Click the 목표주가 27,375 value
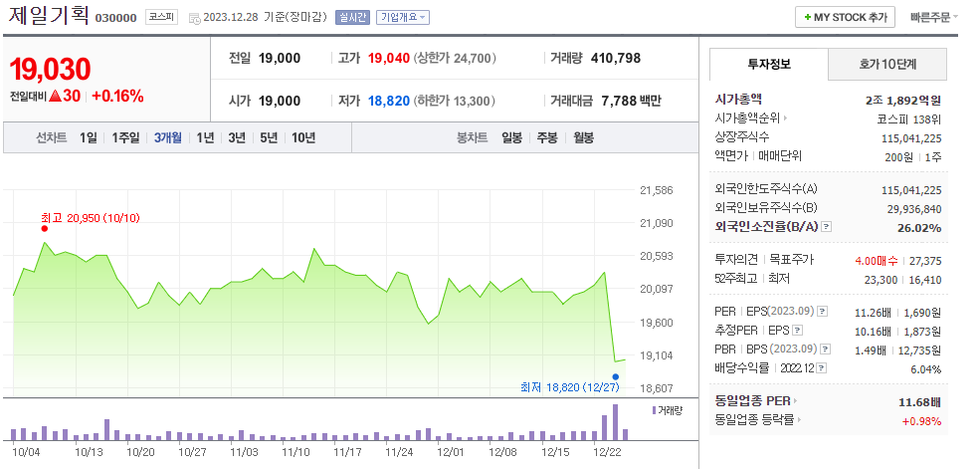The width and height of the screenshot is (980, 469). click(x=925, y=261)
